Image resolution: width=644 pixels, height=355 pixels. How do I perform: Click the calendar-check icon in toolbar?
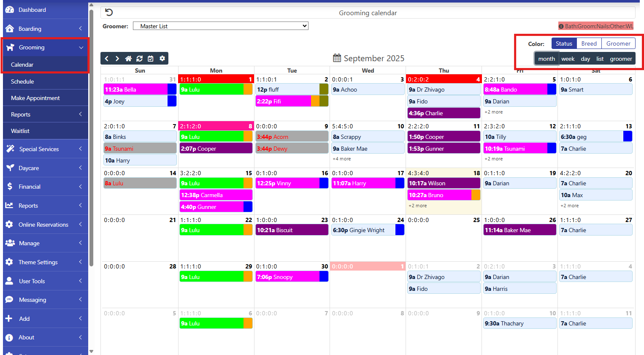click(x=151, y=59)
